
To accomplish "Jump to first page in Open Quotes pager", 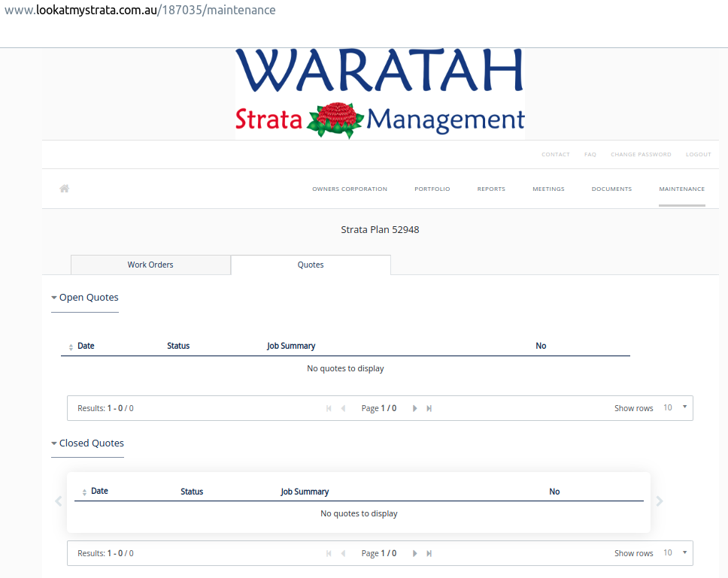I will click(329, 408).
